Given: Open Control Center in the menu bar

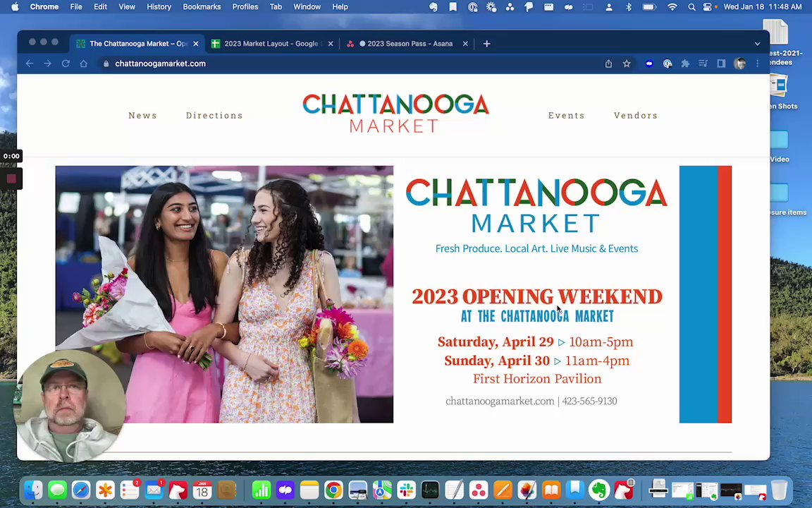Looking at the screenshot, I should [x=708, y=7].
